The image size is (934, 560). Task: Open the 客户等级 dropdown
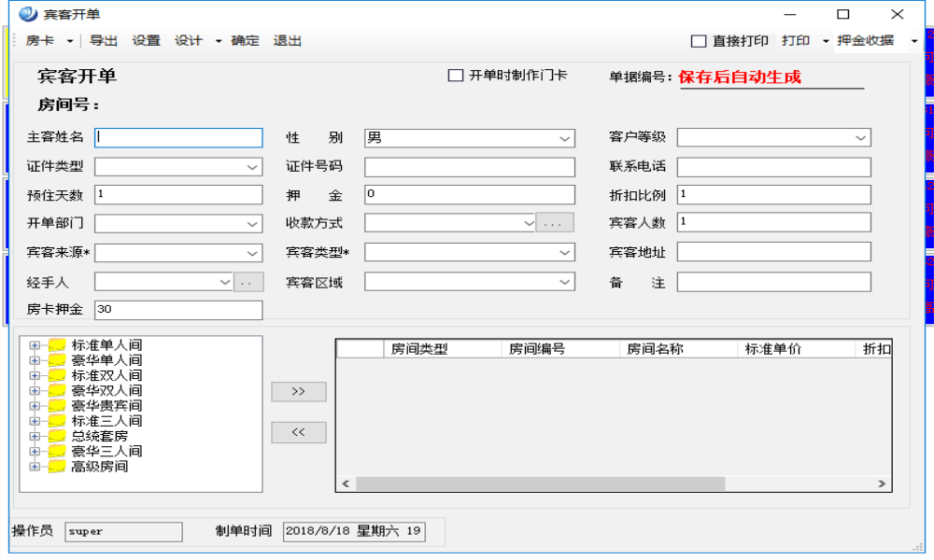click(x=861, y=138)
